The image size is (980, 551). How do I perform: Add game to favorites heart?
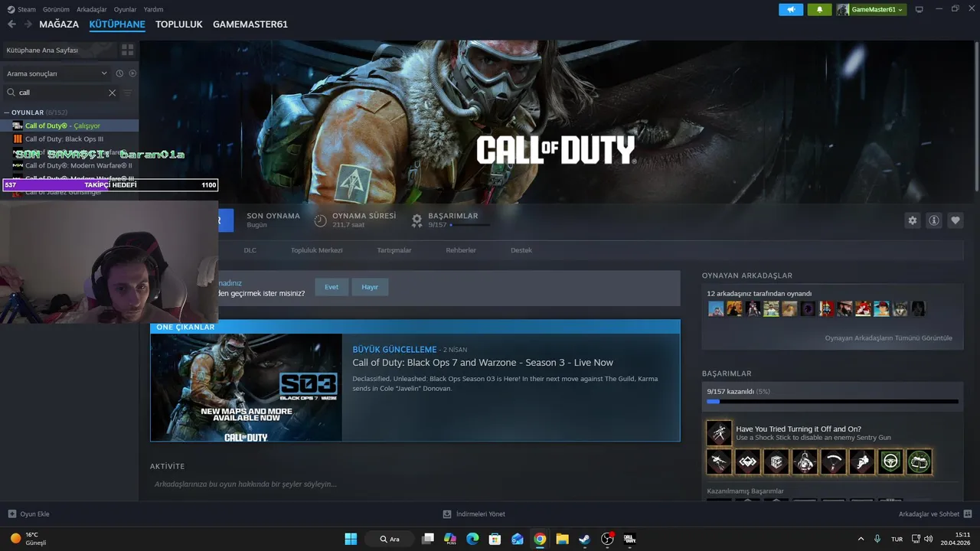click(x=955, y=220)
